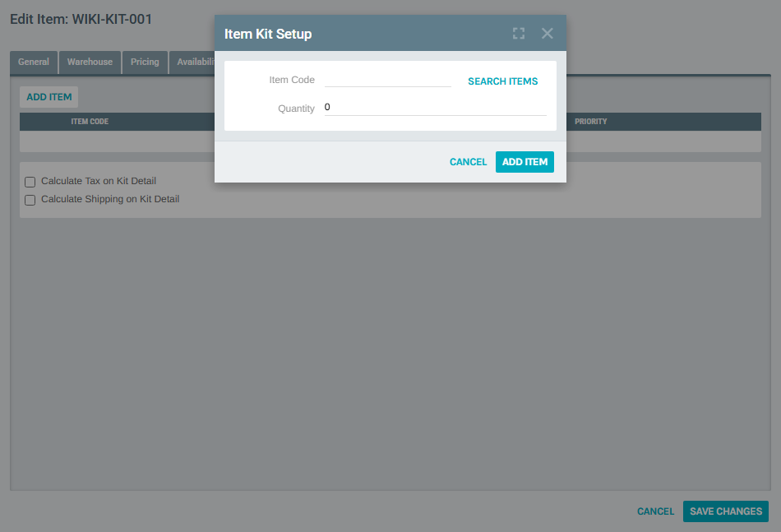Image resolution: width=781 pixels, height=532 pixels.
Task: Open the SEARCH ITEMS lookup
Action: 502,81
